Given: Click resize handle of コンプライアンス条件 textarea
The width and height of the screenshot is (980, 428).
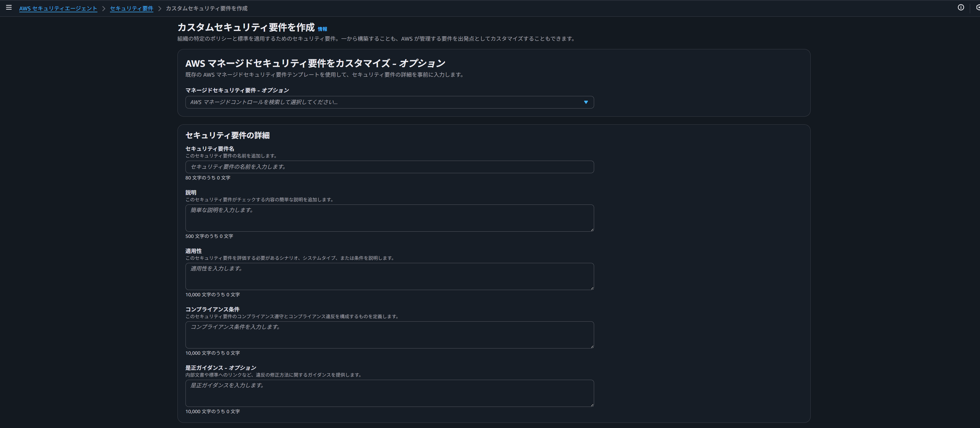Looking at the screenshot, I should pyautogui.click(x=592, y=347).
